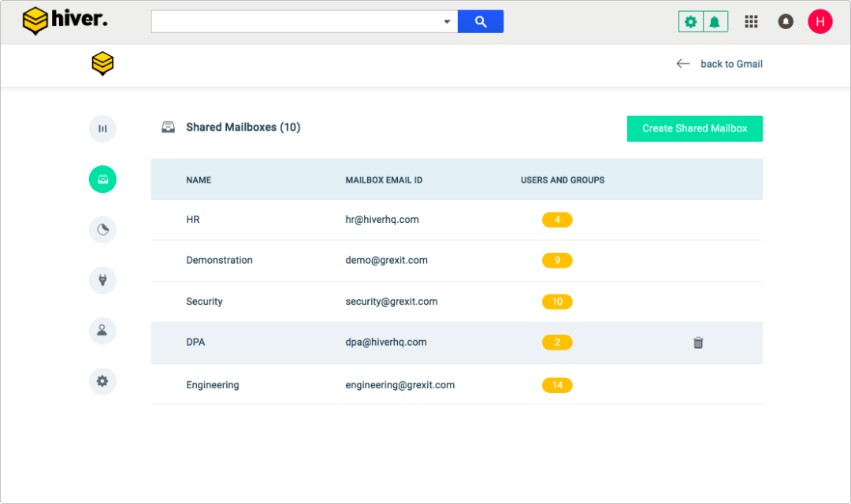Open the Google apps grid
The width and height of the screenshot is (851, 504).
click(x=751, y=21)
